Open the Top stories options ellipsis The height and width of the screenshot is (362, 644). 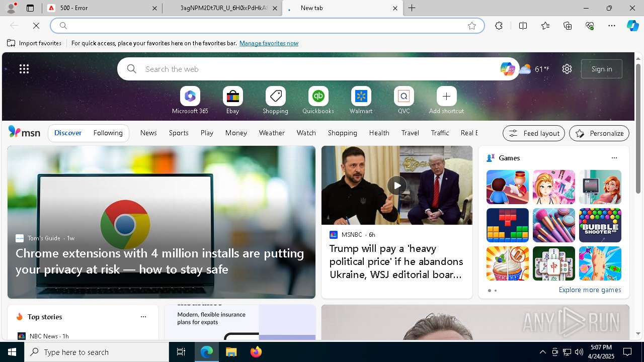(x=143, y=317)
